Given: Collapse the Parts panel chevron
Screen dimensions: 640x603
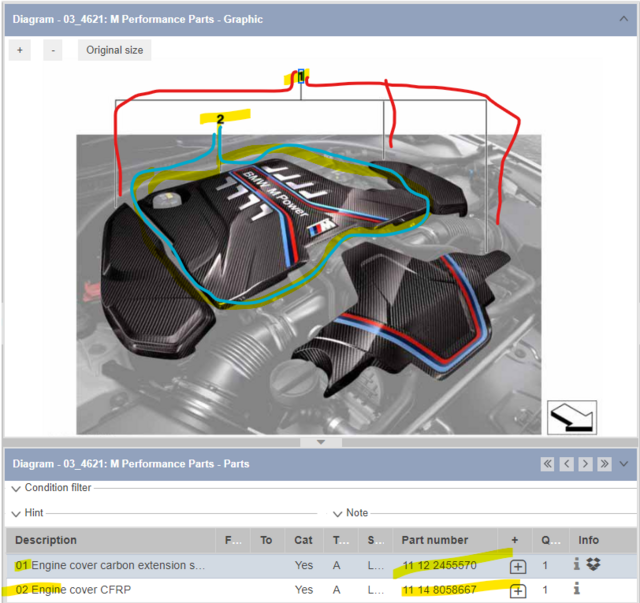Looking at the screenshot, I should 624,464.
